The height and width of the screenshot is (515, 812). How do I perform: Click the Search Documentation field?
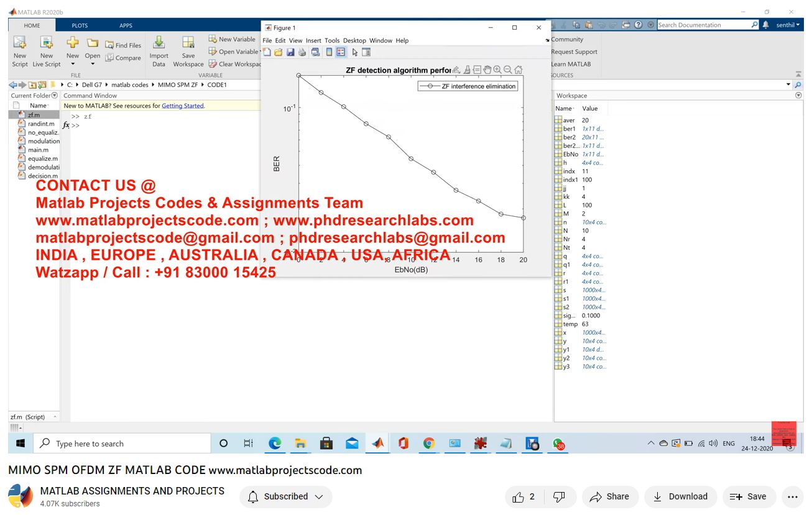coord(703,25)
